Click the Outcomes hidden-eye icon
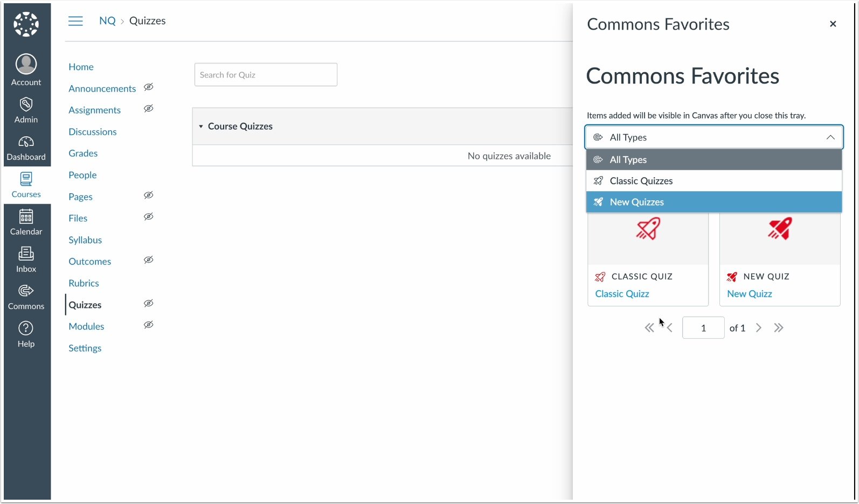The width and height of the screenshot is (859, 504). [149, 260]
